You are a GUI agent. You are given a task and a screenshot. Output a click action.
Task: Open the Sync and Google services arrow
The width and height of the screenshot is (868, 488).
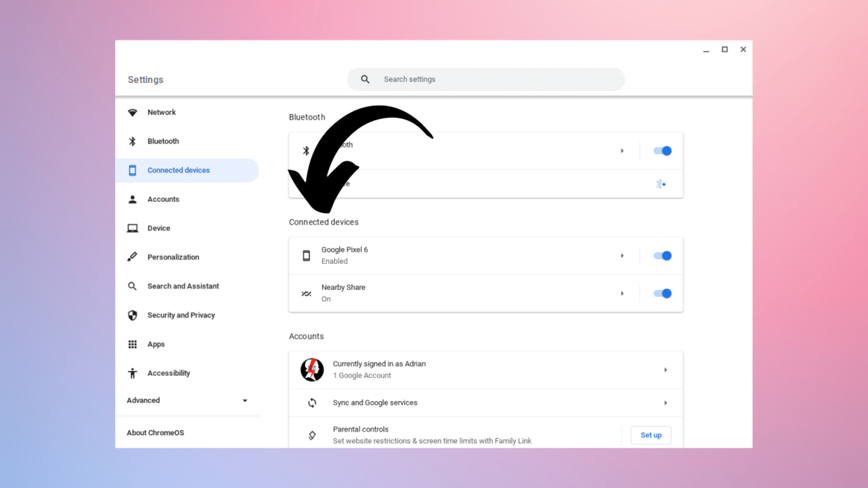(665, 403)
